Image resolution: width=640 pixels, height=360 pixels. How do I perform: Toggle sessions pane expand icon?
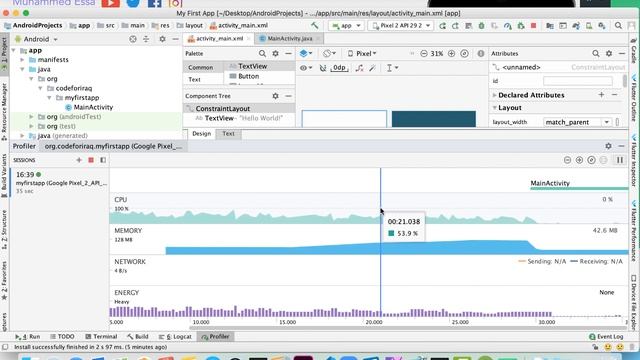coord(103,160)
